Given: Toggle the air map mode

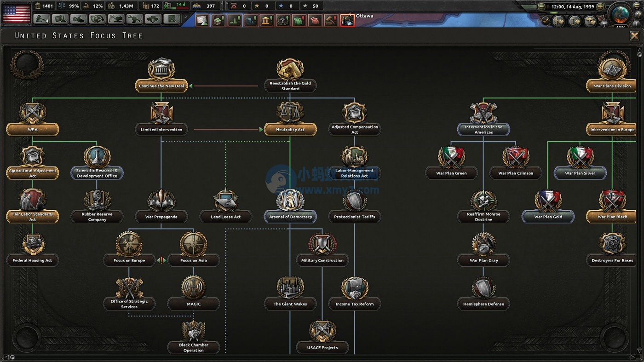Looking at the screenshot, I should [x=590, y=21].
